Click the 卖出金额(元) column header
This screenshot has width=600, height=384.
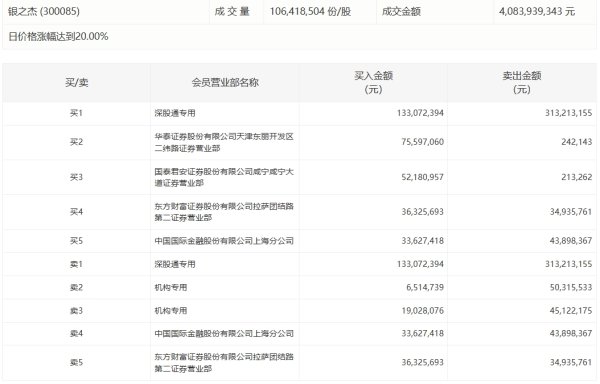pos(522,83)
